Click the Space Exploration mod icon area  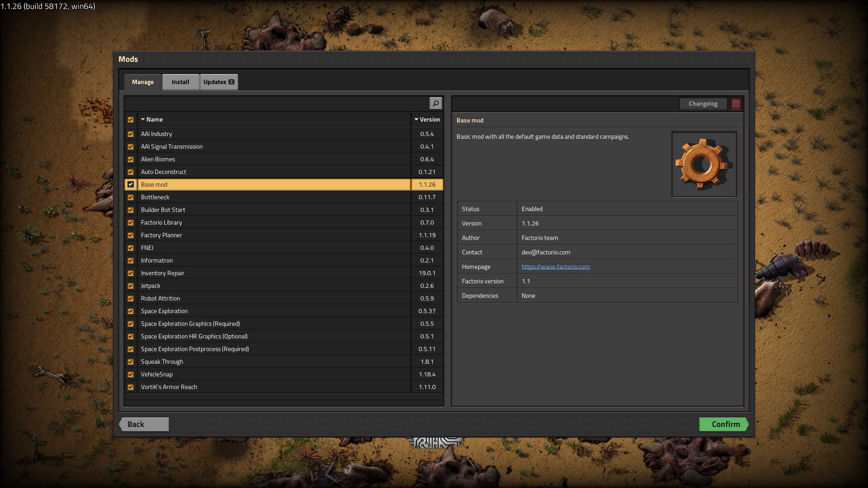click(x=131, y=310)
